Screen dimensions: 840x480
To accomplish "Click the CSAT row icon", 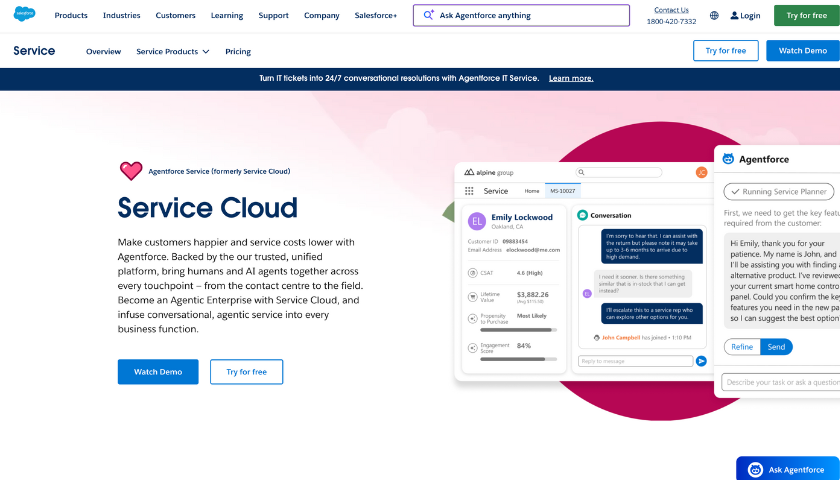I will point(472,273).
